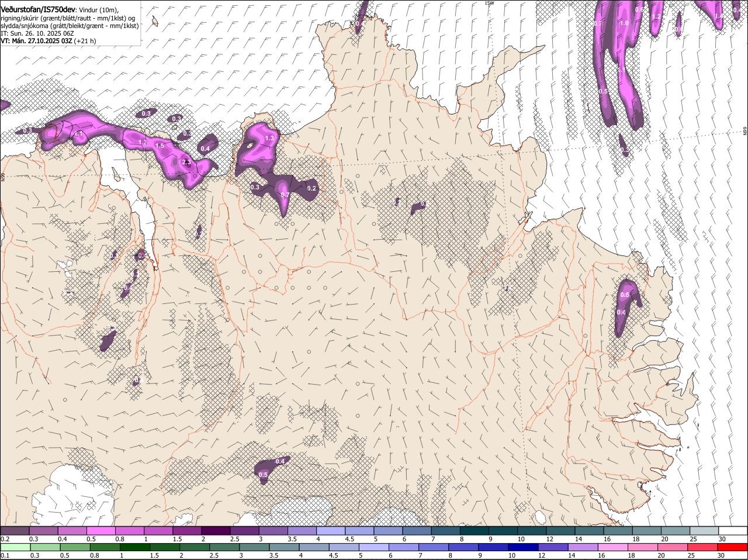Click the '3.5' label under the upper legend

(292, 538)
